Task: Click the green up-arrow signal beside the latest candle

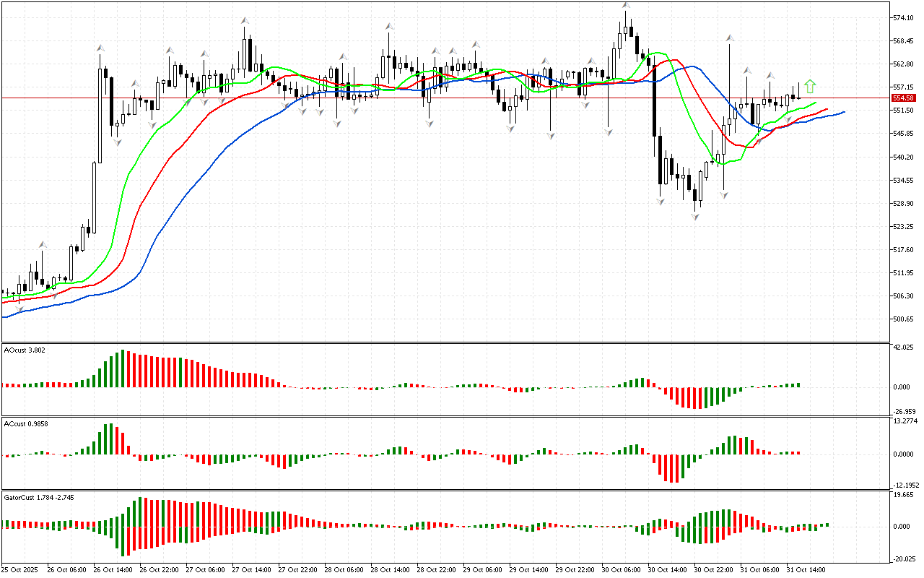Action: tap(810, 87)
